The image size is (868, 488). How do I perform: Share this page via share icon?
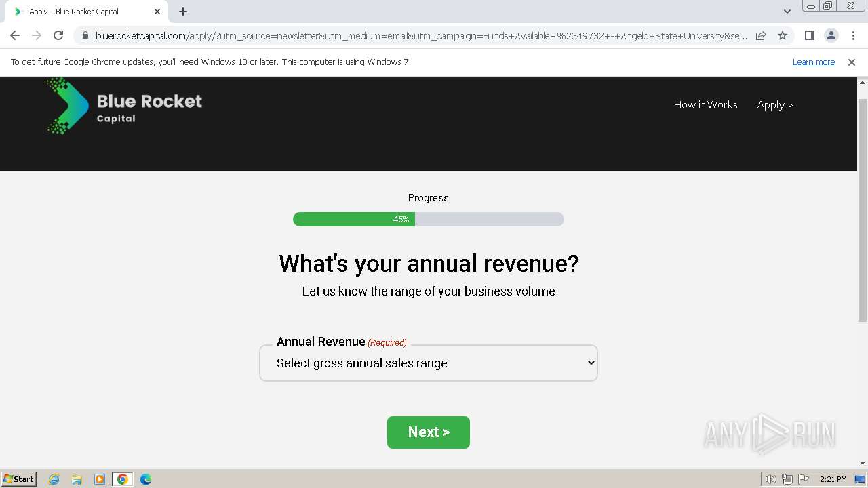click(x=761, y=35)
